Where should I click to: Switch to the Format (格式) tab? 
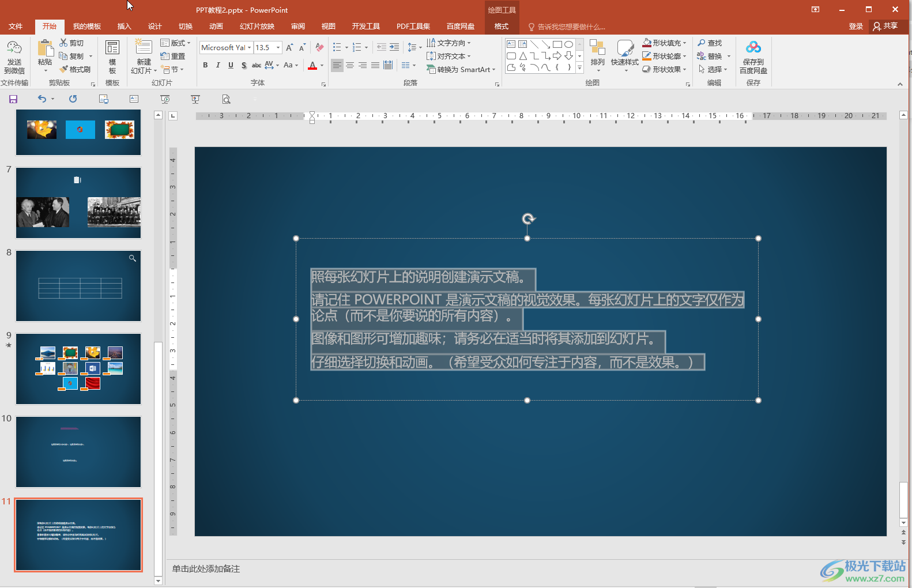coord(502,27)
